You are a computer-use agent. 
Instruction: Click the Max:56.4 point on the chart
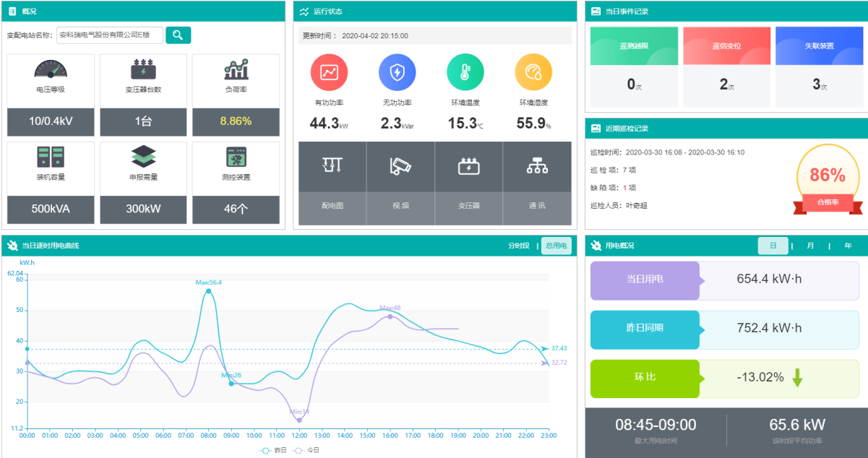208,291
